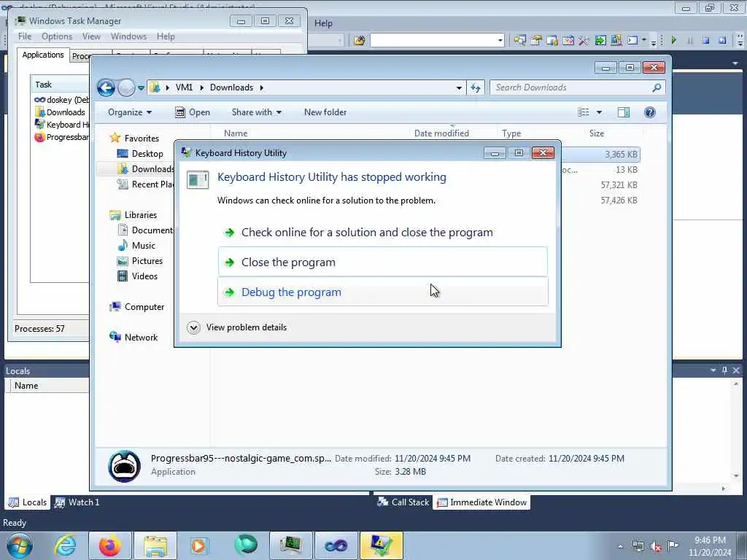Open Visual Studio Help menu
This screenshot has height=560, width=747.
pos(323,23)
